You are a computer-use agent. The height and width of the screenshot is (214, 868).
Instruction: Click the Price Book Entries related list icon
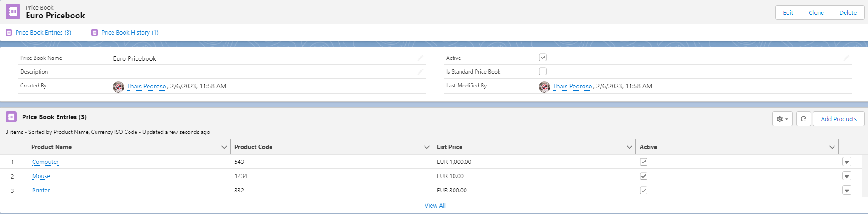point(11,117)
